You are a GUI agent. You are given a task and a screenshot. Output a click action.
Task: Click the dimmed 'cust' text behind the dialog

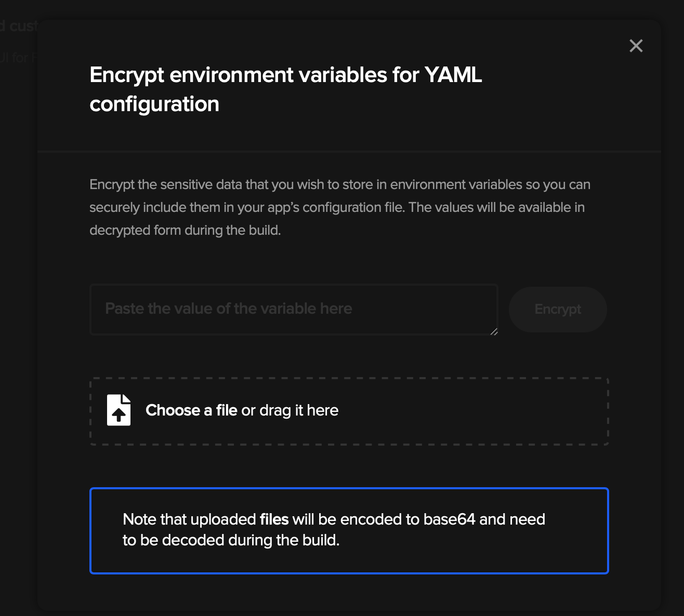pos(23,25)
